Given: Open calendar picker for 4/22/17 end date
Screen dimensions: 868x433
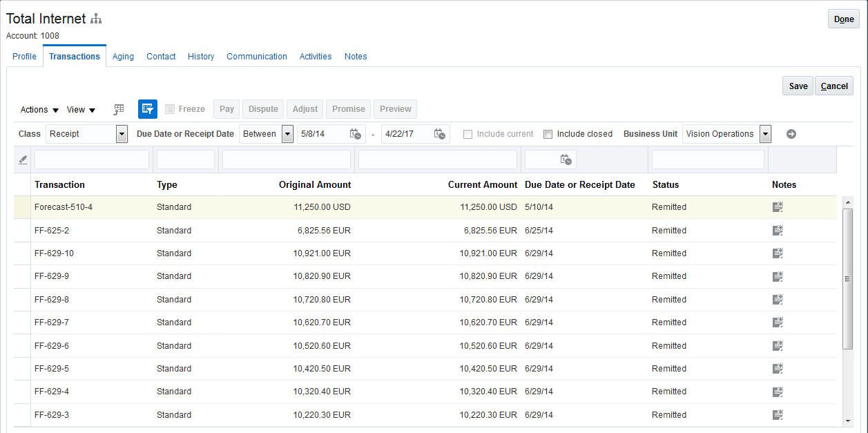Looking at the screenshot, I should tap(440, 134).
